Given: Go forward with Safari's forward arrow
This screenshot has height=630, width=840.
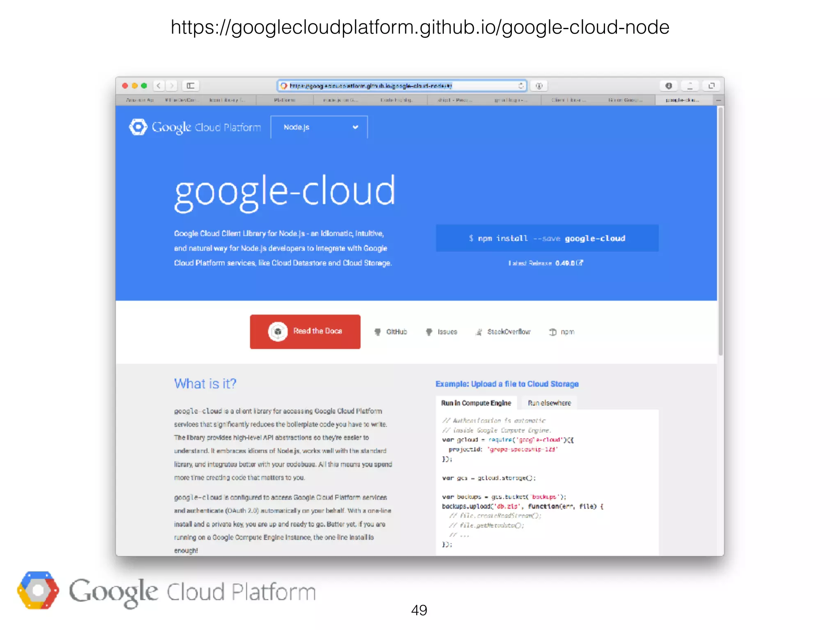Looking at the screenshot, I should pyautogui.click(x=172, y=86).
